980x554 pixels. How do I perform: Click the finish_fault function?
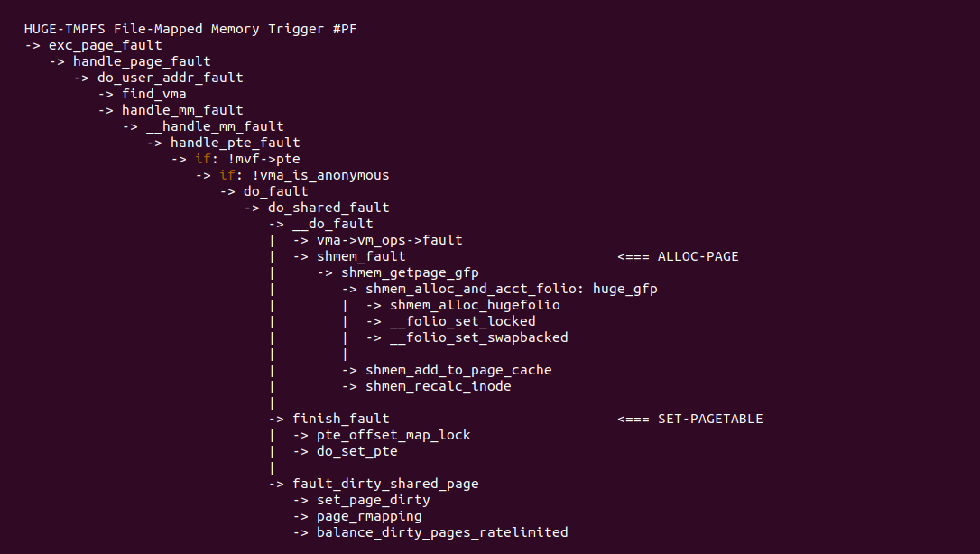pos(340,419)
